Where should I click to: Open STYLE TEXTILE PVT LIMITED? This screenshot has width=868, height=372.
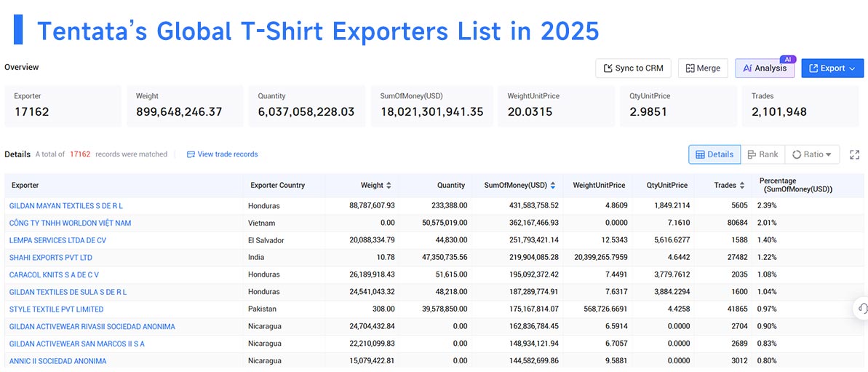coord(57,309)
